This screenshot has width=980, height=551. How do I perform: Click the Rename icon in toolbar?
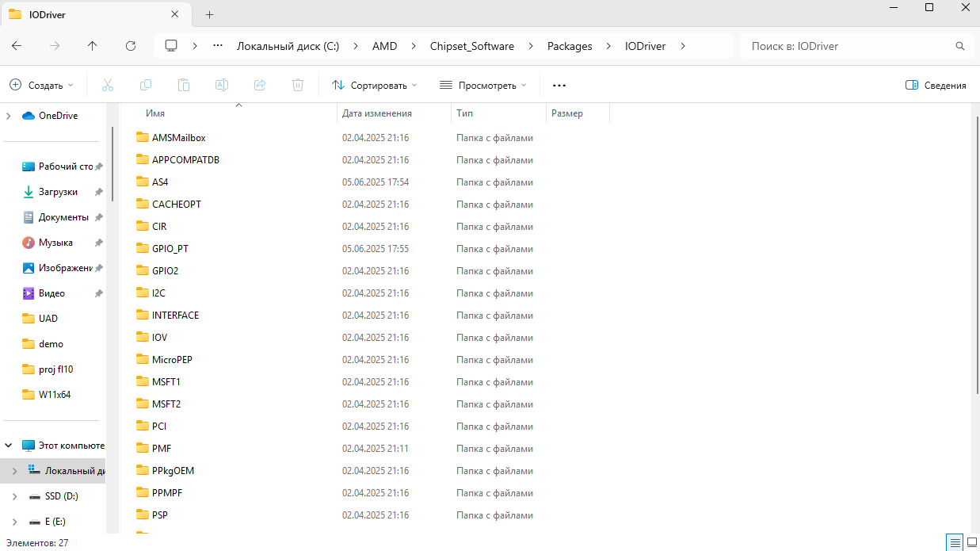(x=222, y=85)
